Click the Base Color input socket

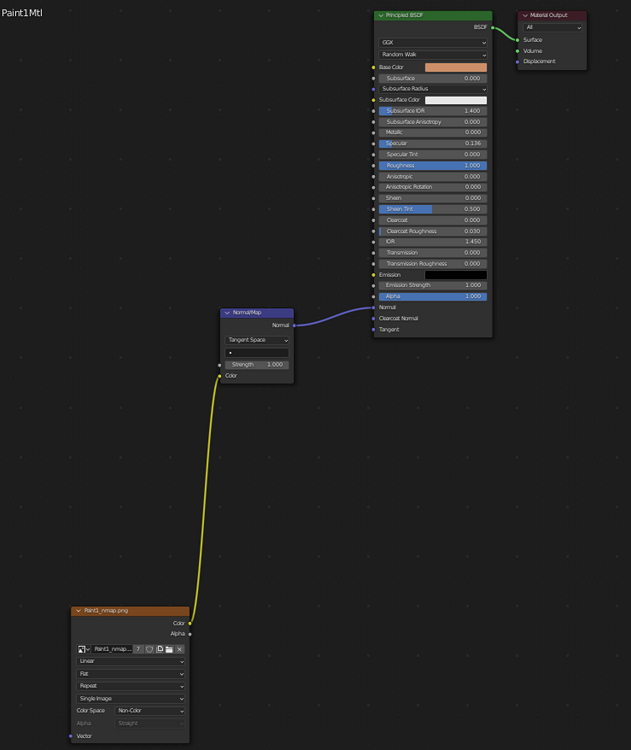click(374, 67)
